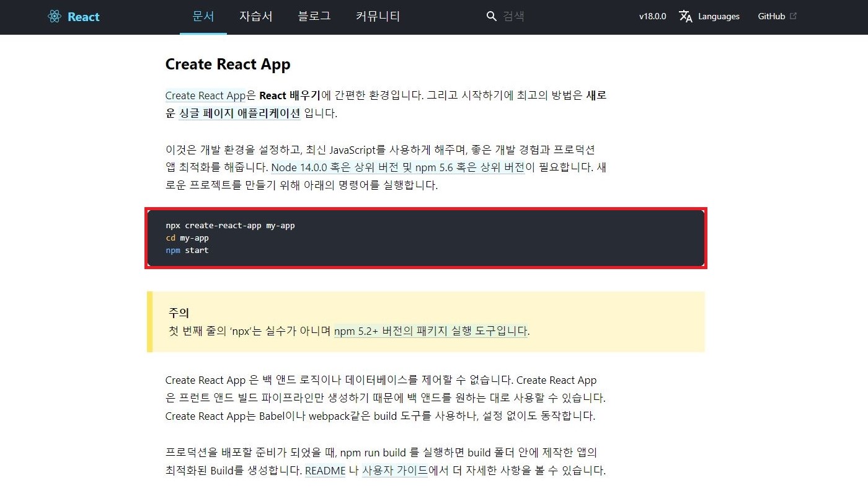Click the React home text link
This screenshot has width=868, height=488.
pos(84,17)
